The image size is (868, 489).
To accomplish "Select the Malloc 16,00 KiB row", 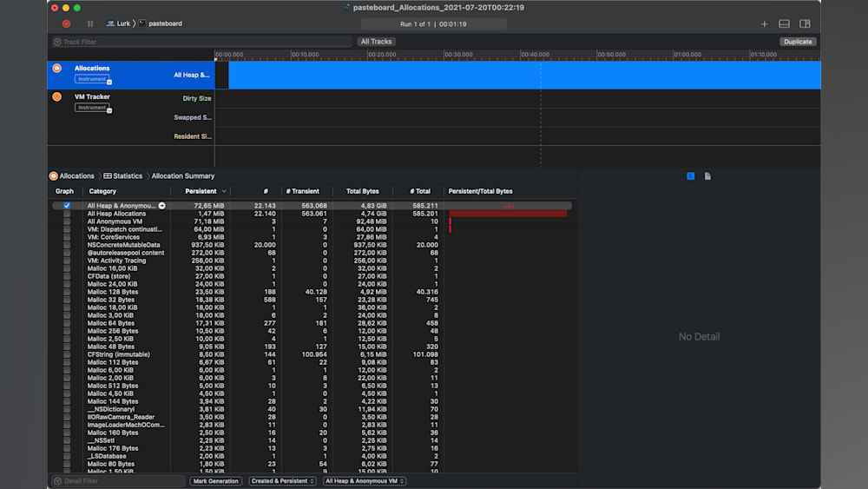I will click(312, 268).
